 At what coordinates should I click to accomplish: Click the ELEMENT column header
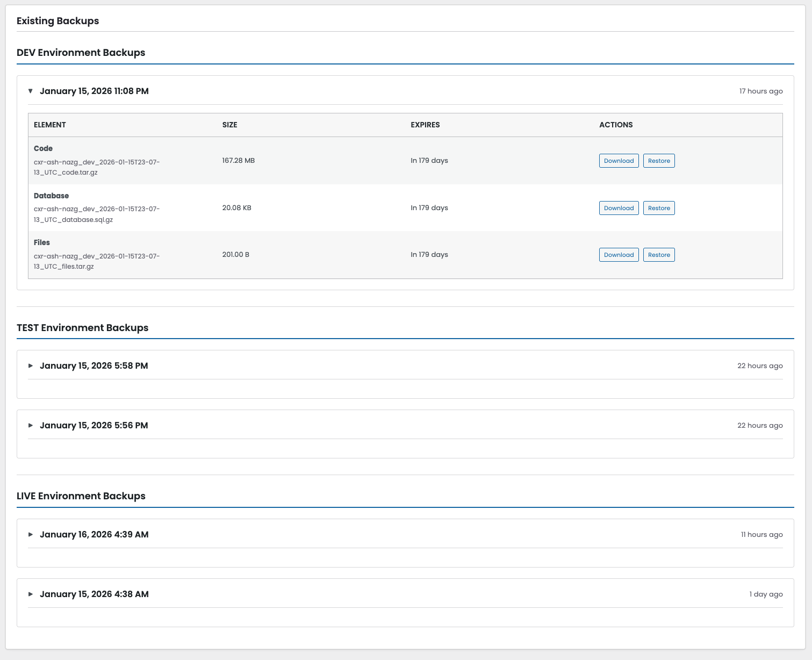49,125
